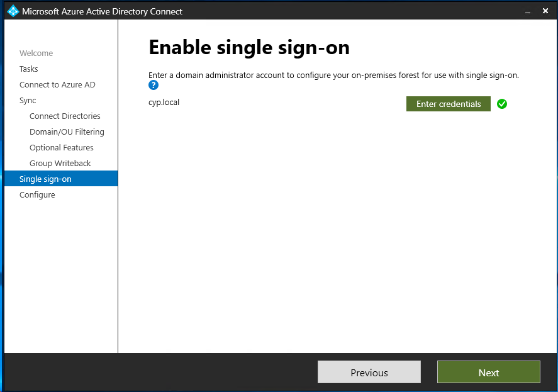This screenshot has height=392, width=558.
Task: Select the Tasks step in sidebar
Action: coord(29,69)
